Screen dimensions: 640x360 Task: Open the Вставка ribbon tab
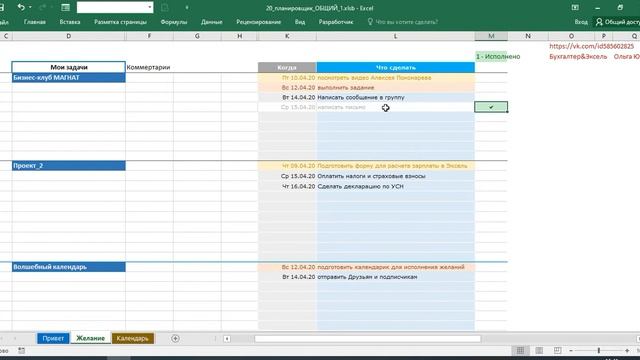[x=70, y=22]
